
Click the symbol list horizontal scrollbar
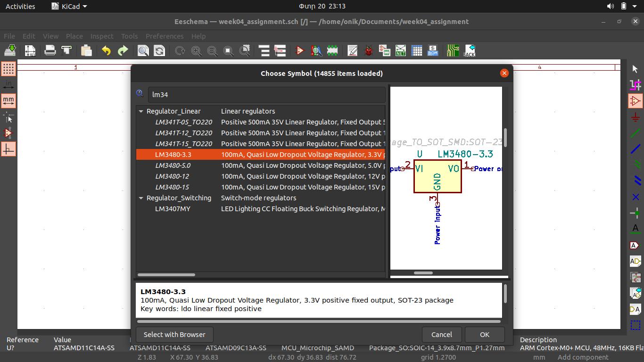(166, 275)
